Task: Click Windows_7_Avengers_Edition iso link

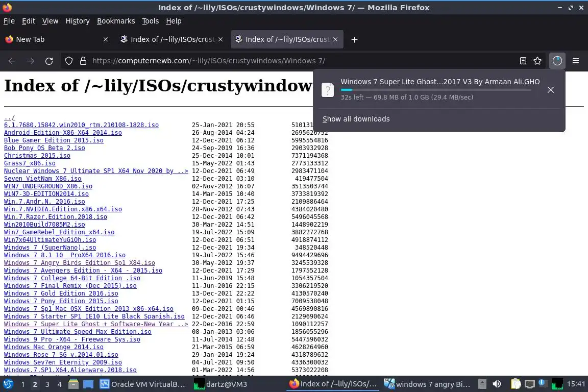Action: point(83,271)
